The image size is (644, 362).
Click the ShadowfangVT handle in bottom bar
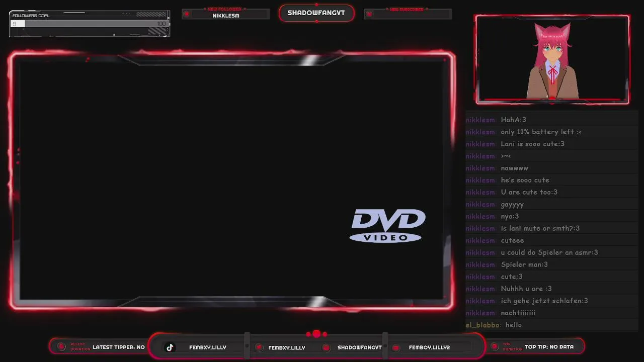(x=360, y=347)
